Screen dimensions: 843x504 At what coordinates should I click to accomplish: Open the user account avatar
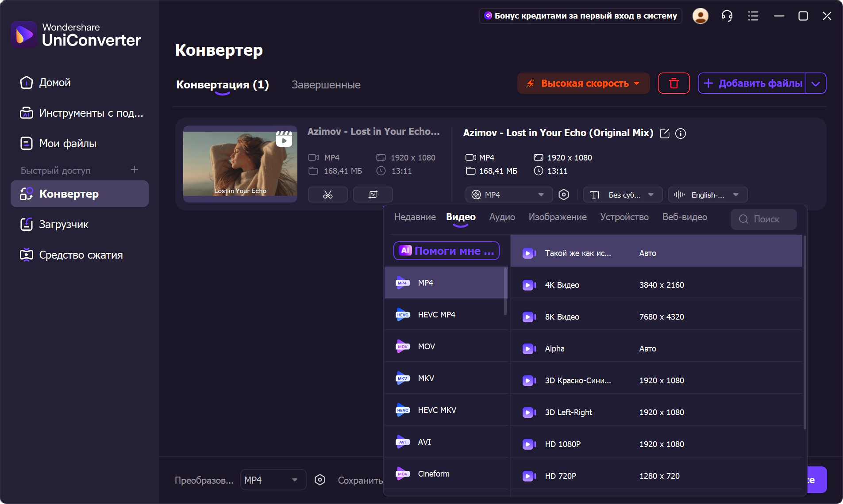[x=700, y=16]
